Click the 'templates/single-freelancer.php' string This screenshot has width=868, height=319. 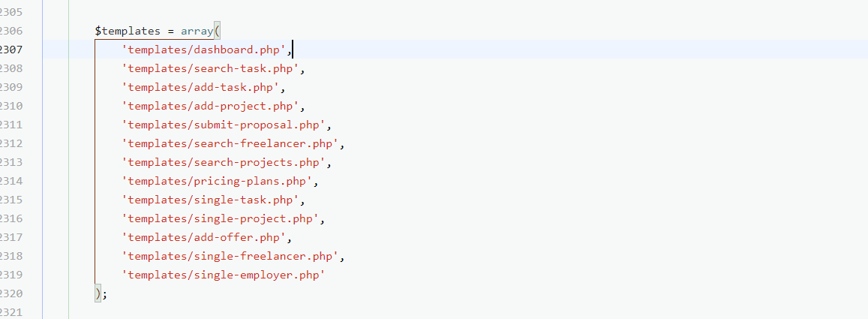230,257
